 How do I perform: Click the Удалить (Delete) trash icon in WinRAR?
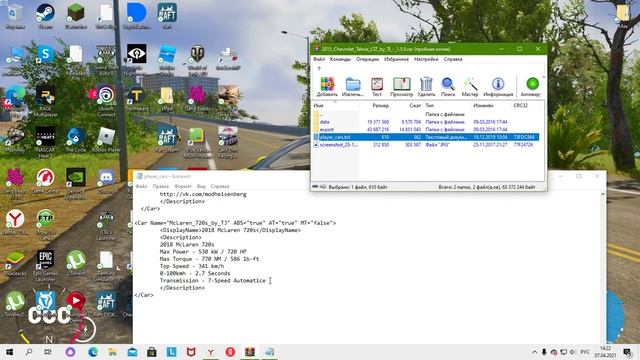[426, 87]
